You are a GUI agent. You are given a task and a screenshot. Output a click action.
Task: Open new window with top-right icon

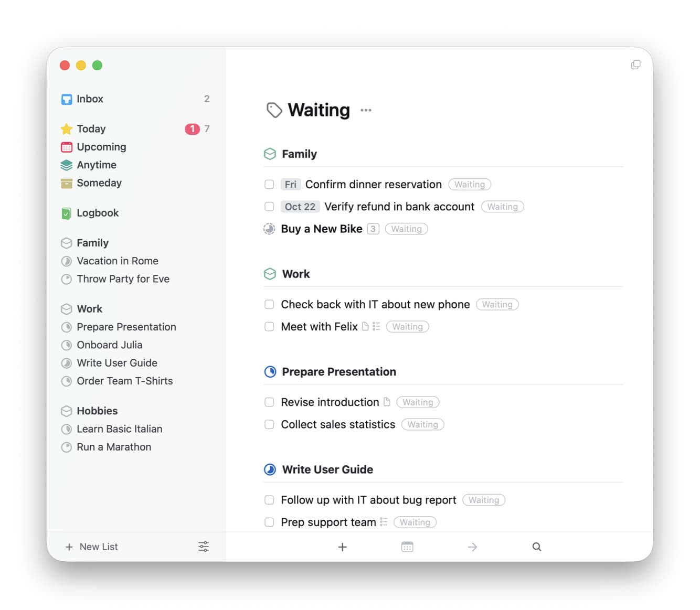[635, 65]
